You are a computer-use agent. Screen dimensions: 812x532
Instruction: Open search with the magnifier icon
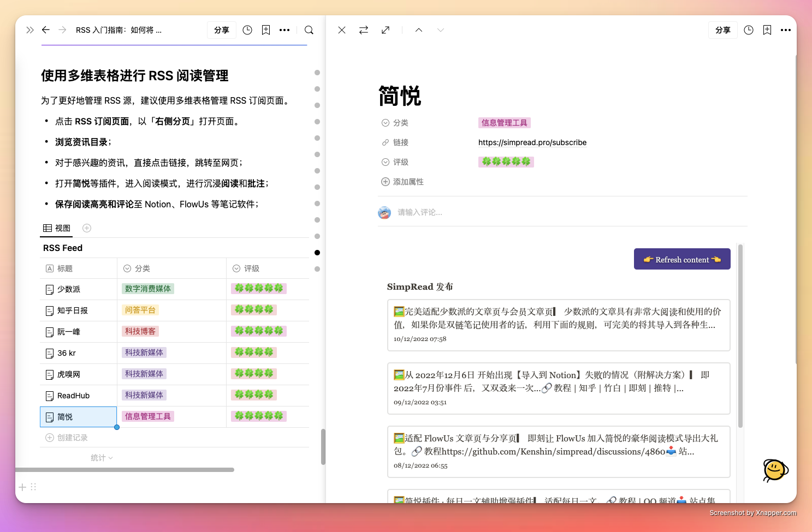(309, 30)
